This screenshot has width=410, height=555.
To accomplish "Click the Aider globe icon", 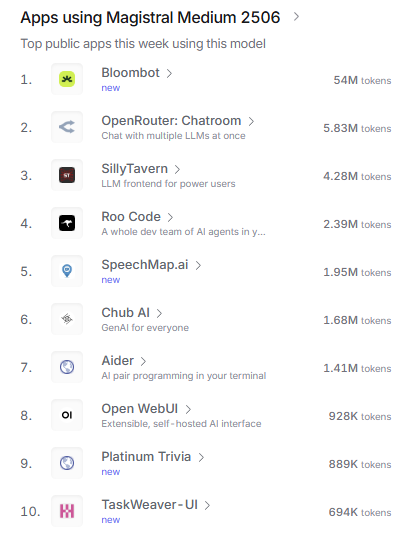I will 67,367.
